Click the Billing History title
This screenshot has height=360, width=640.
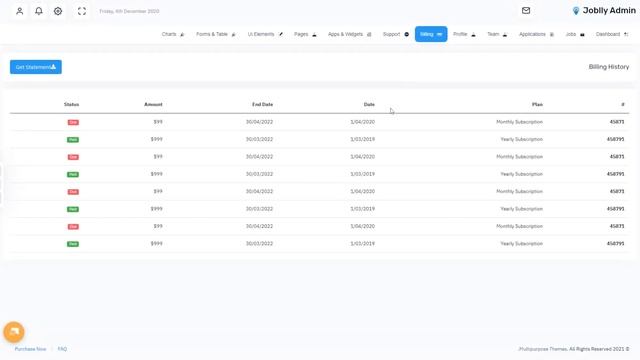609,67
